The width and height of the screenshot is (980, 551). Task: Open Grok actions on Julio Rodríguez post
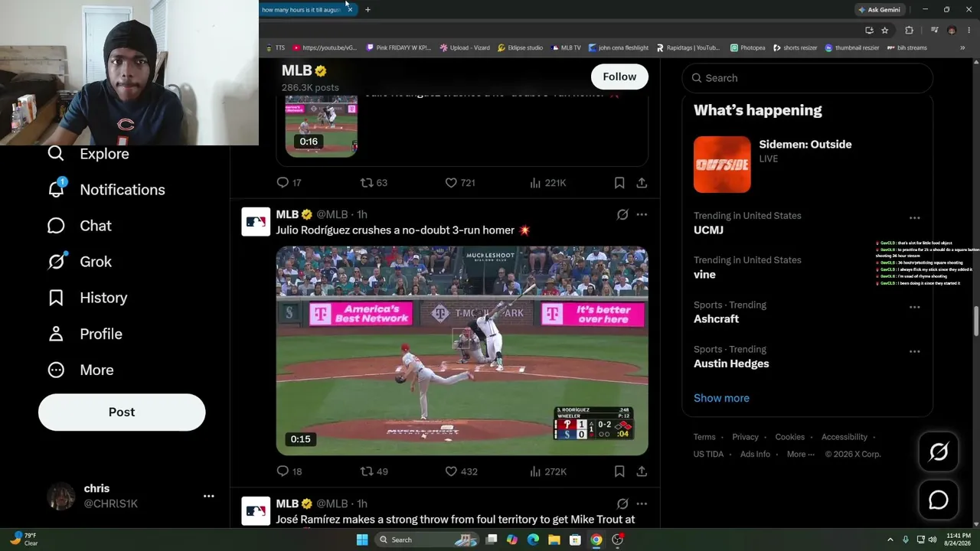click(x=622, y=214)
